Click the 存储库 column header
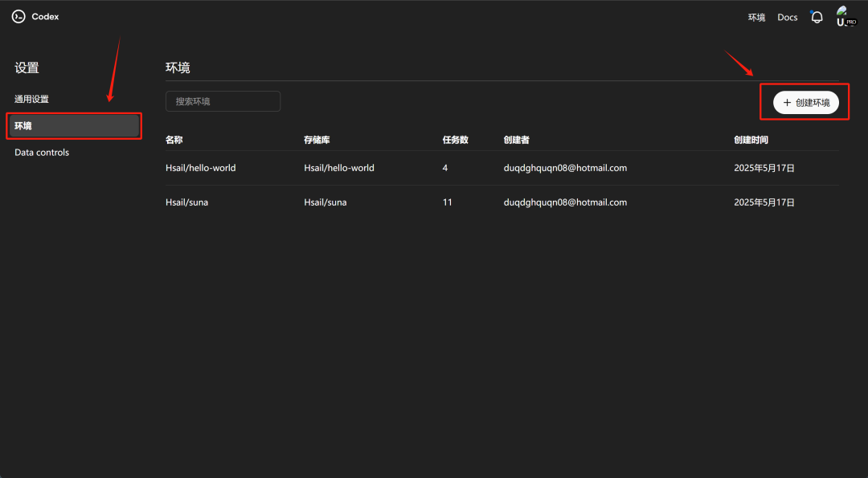 pyautogui.click(x=317, y=140)
